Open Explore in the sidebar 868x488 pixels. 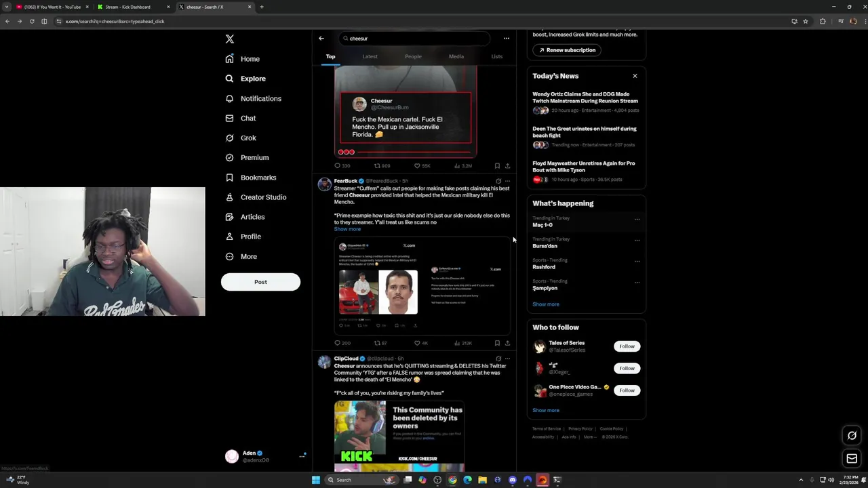click(245, 79)
